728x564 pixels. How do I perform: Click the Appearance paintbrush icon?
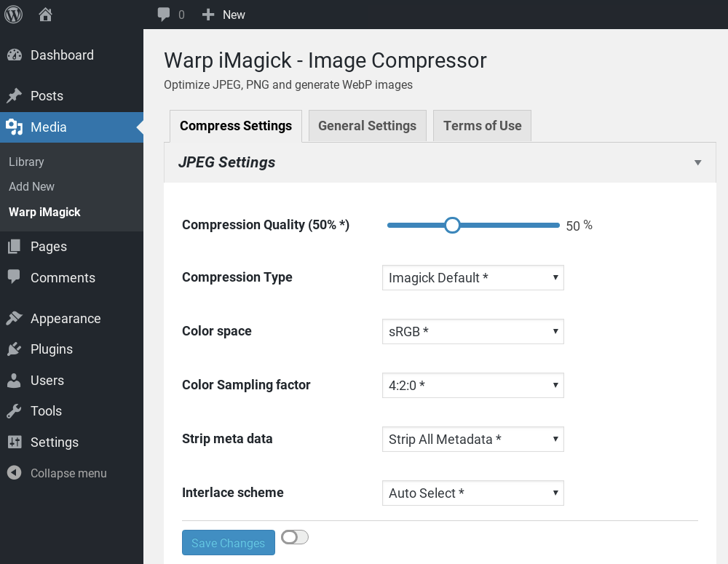point(14,319)
